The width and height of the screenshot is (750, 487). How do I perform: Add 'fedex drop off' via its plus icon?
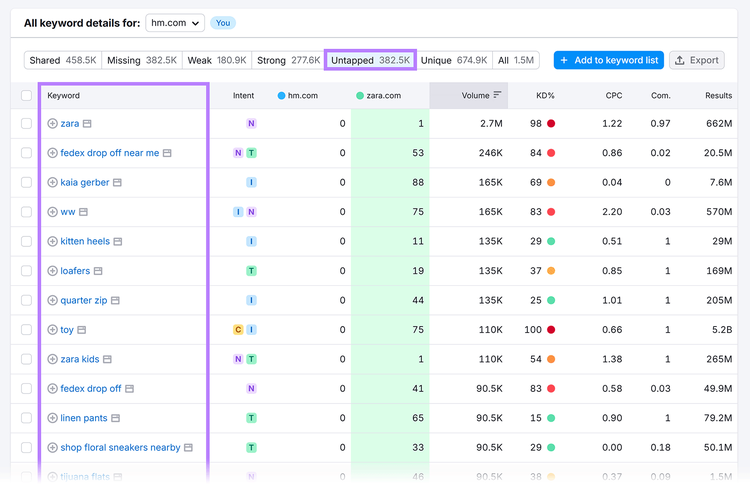[x=53, y=388]
